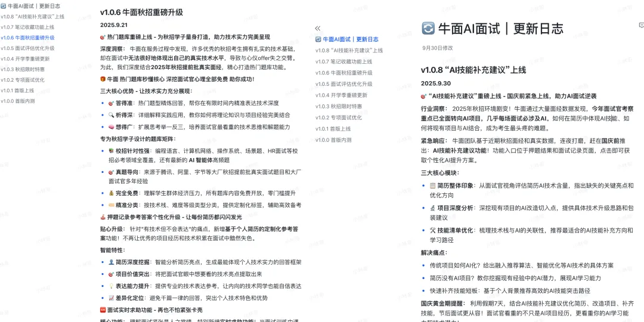Open the comment icon beside the page title
The image size is (644, 322).
[642, 26]
